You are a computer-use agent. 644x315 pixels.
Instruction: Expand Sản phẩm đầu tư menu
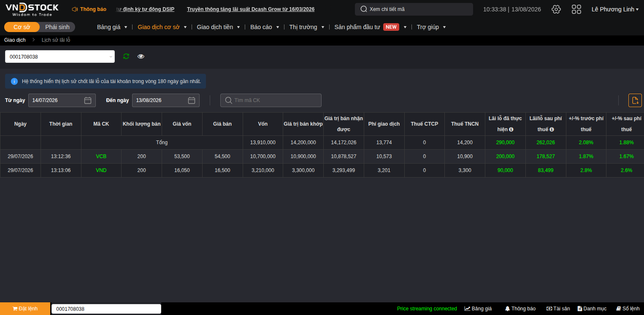tap(371, 27)
